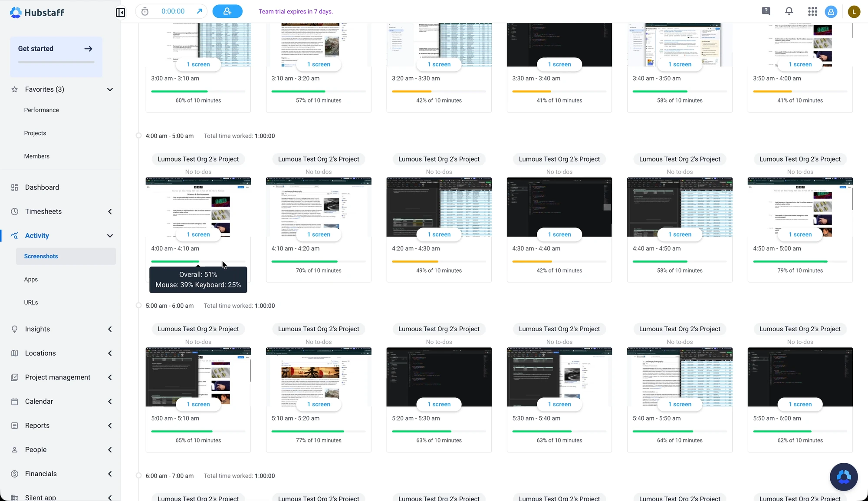
Task: Click the Favorites star icon
Action: 14,89
